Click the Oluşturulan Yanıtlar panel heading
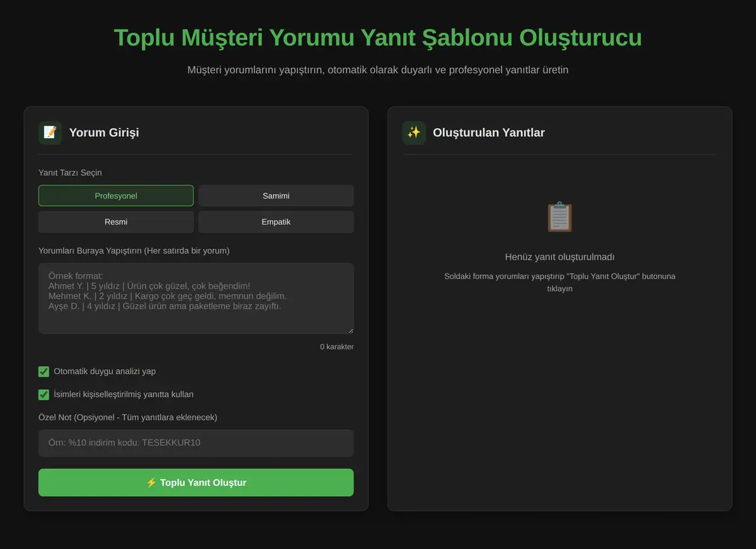 point(489,132)
